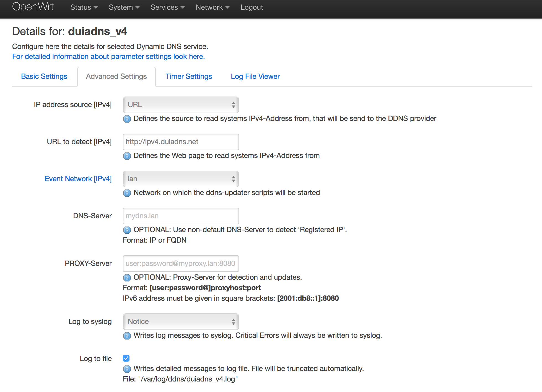
Task: Click the '[2001:db8::1]:8080' example text
Action: (308, 298)
